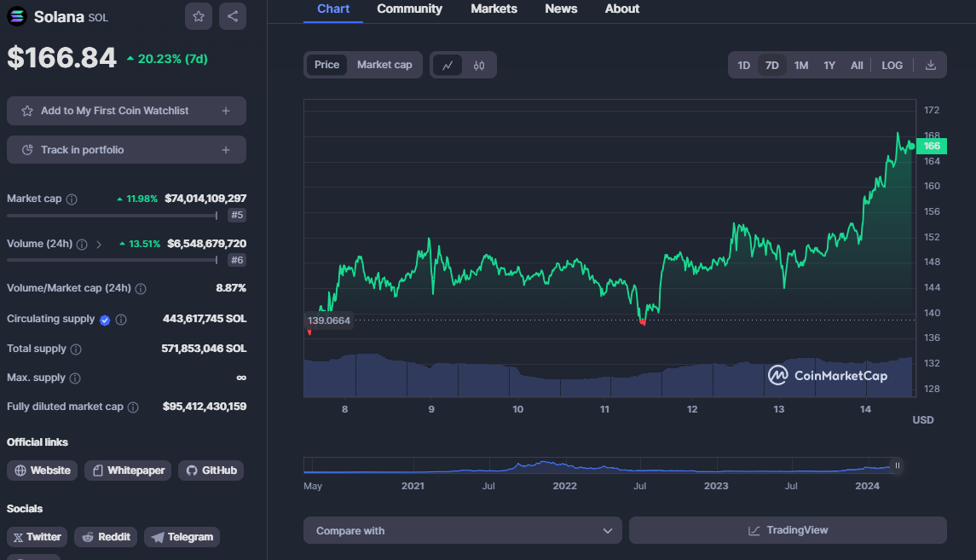Open the TradingView button
Screen dimensions: 976x560
click(788, 530)
